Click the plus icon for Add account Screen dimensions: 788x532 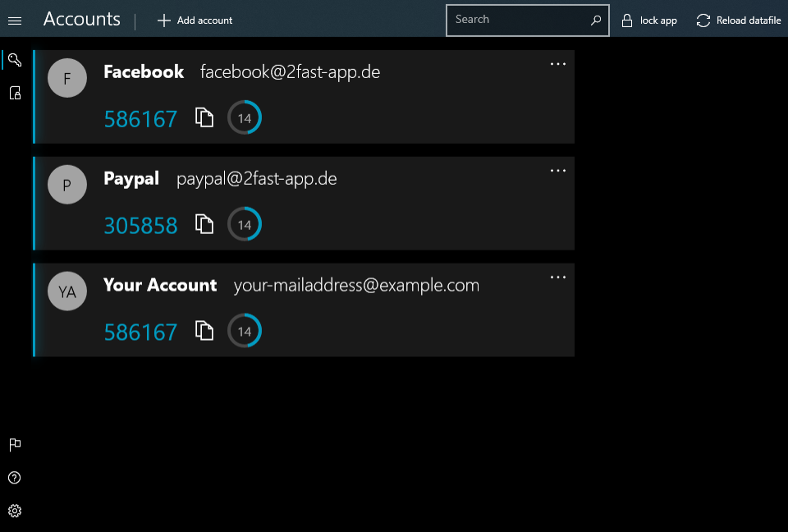click(x=164, y=21)
